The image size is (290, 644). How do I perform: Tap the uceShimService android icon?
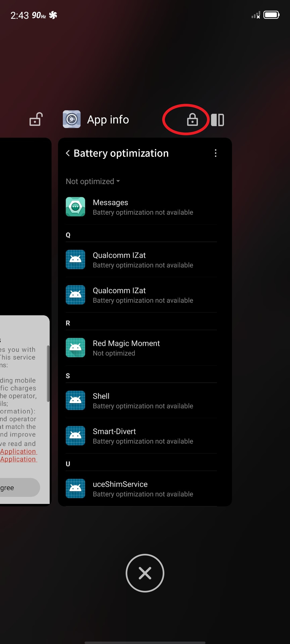point(75,488)
